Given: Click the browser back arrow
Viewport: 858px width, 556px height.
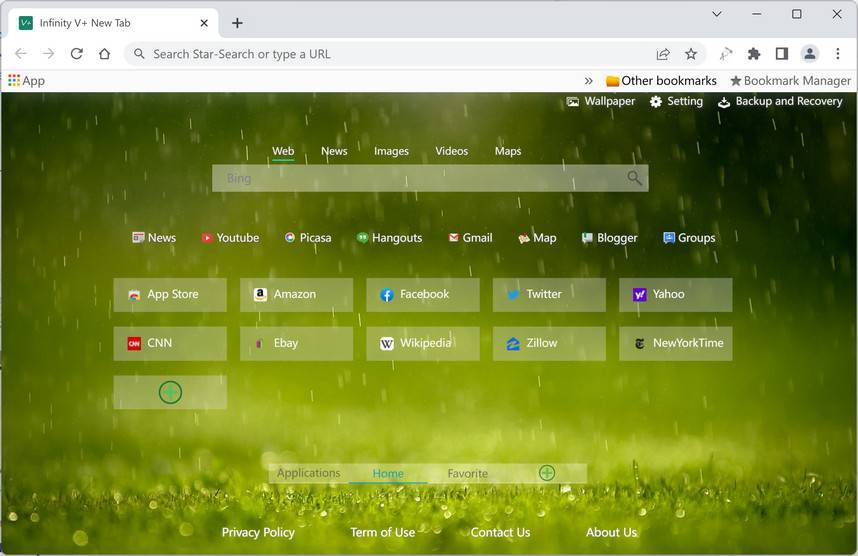Looking at the screenshot, I should [x=21, y=54].
